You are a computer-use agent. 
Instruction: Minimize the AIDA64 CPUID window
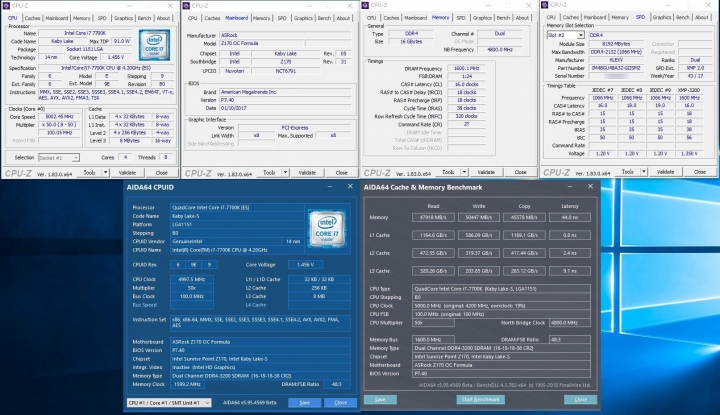330,187
